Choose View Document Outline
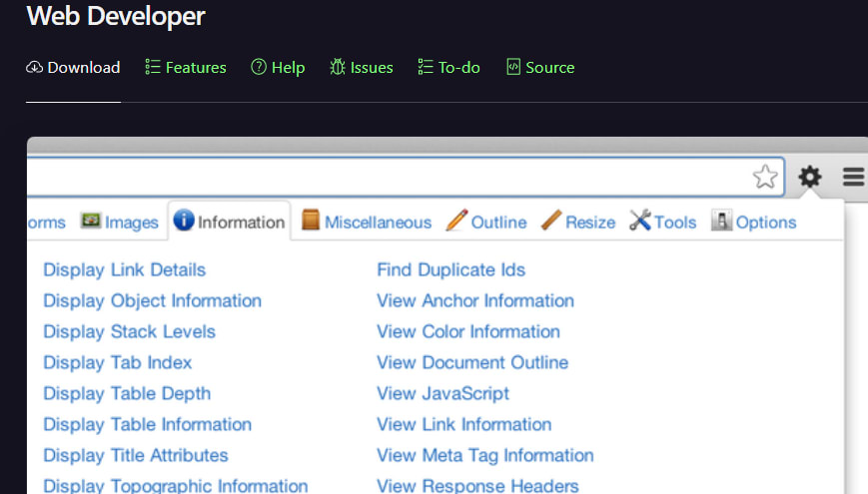The image size is (868, 494). pos(472,363)
